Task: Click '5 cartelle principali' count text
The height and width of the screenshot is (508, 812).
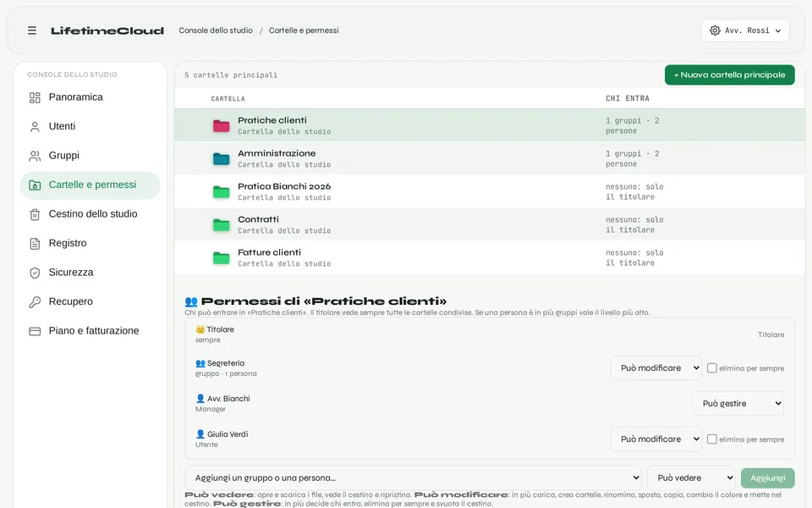Action: point(231,75)
